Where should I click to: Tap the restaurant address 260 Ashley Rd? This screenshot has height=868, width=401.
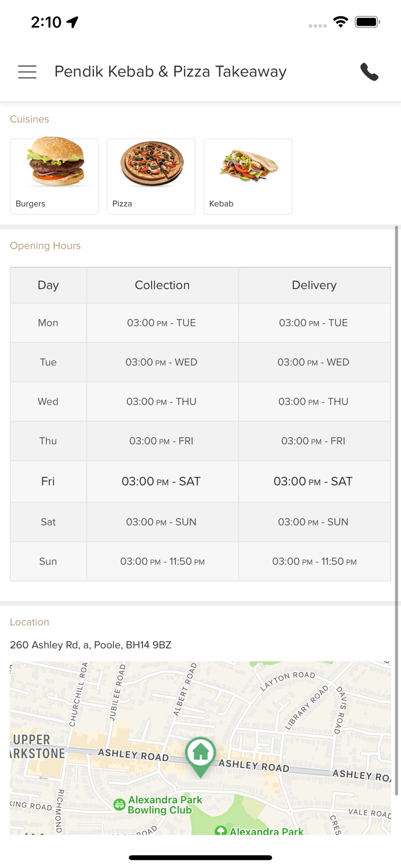(x=91, y=645)
